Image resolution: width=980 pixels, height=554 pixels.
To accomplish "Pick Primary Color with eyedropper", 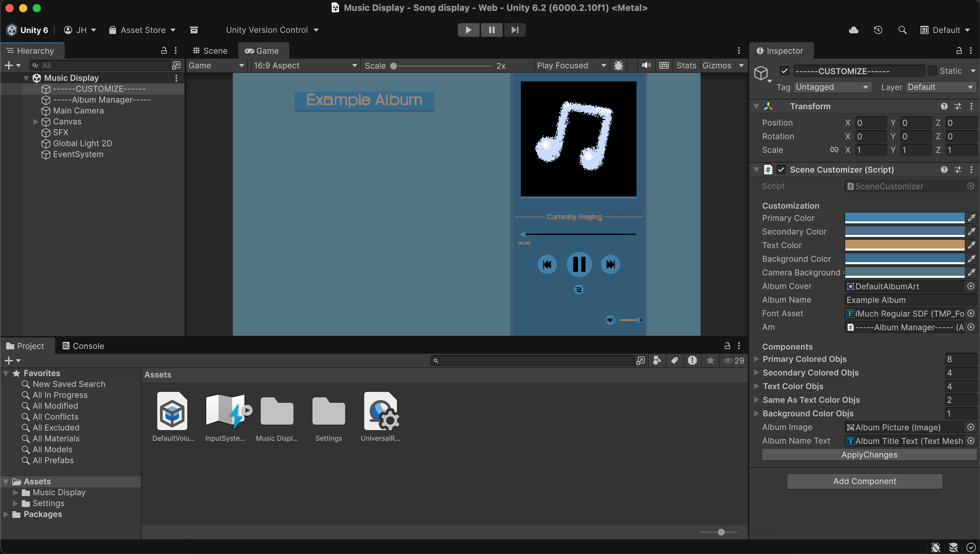I will click(x=971, y=218).
